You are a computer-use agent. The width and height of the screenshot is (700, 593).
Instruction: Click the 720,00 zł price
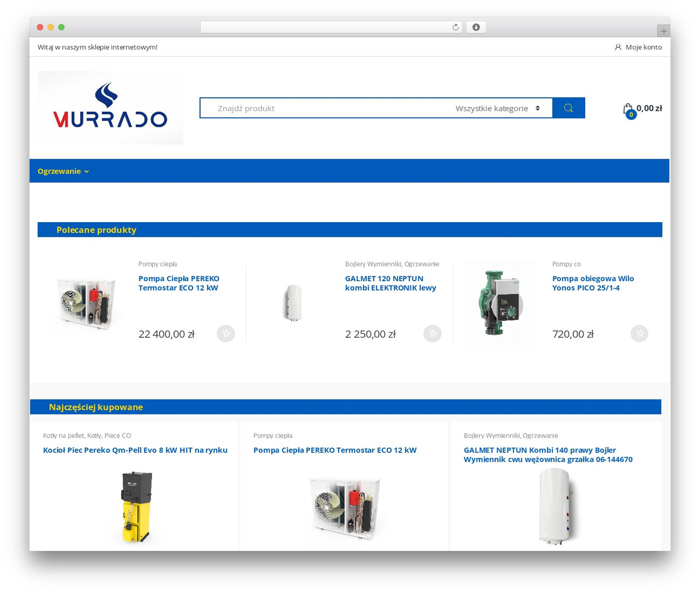pos(573,334)
